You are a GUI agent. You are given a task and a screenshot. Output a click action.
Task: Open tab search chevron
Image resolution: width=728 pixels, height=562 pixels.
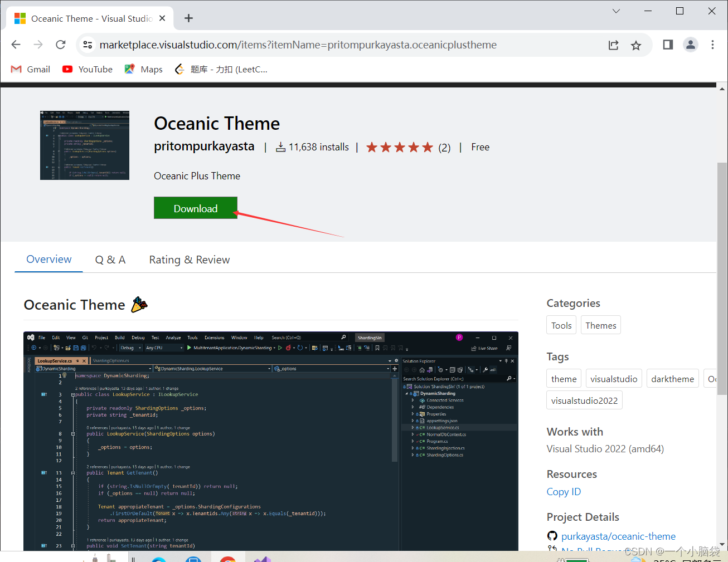click(616, 11)
